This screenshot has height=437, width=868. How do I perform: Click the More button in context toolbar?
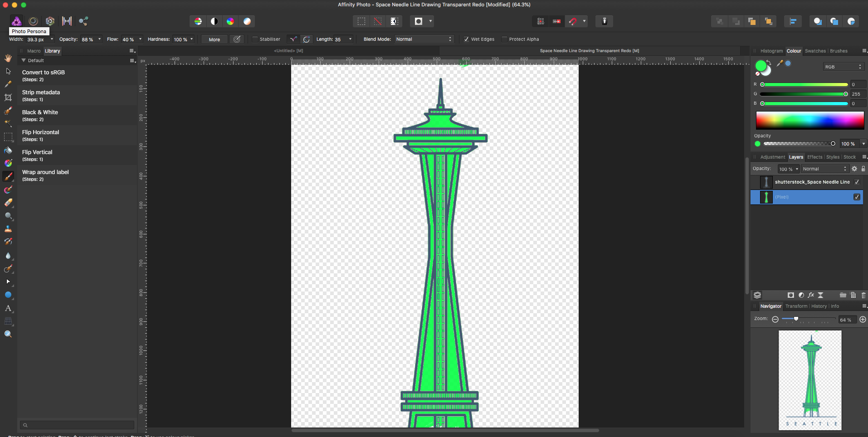pos(214,39)
